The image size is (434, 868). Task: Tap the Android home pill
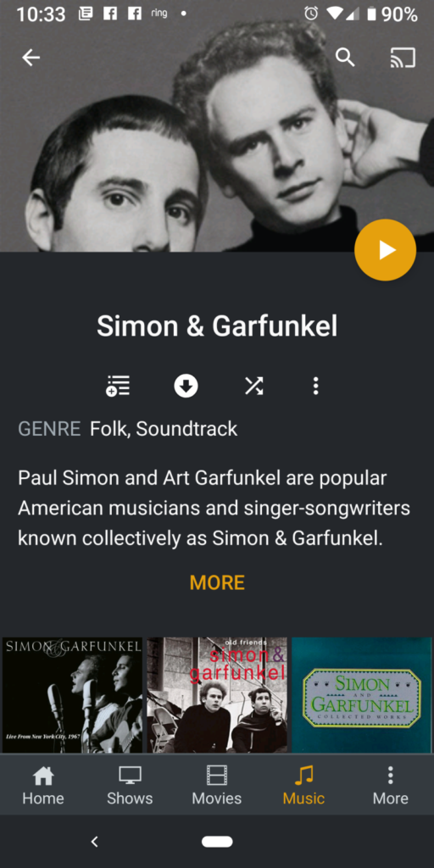217,842
